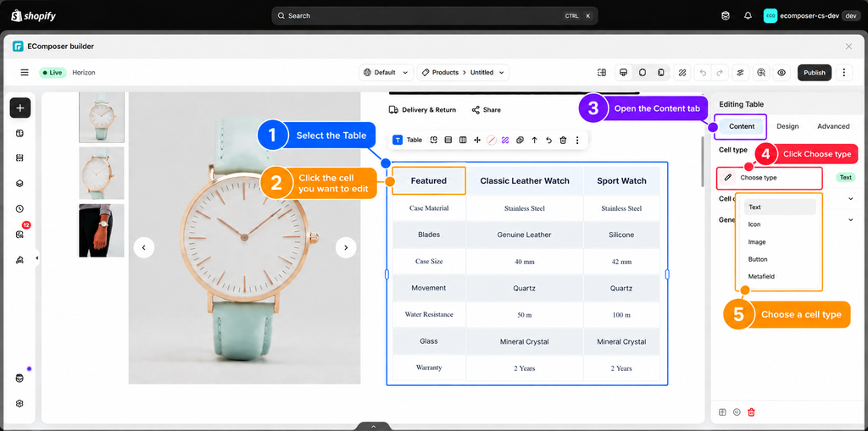This screenshot has height=431, width=868.
Task: Select first watch thumbnail
Action: click(x=102, y=118)
